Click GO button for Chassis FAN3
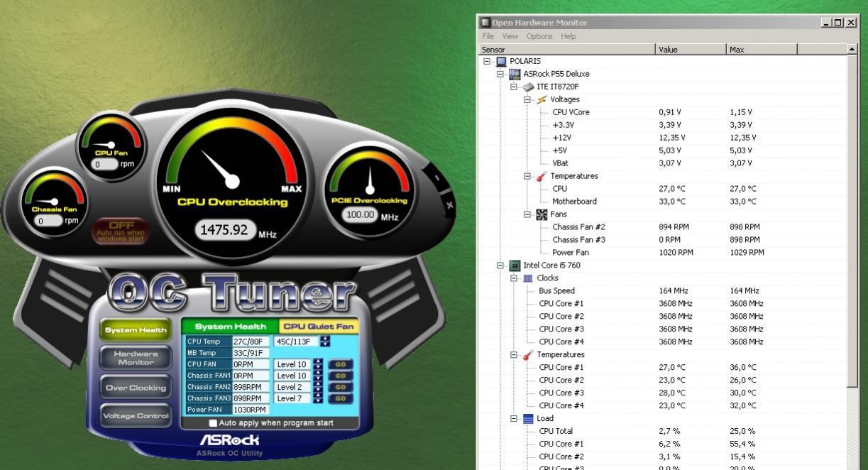This screenshot has height=470, width=868. [x=340, y=398]
